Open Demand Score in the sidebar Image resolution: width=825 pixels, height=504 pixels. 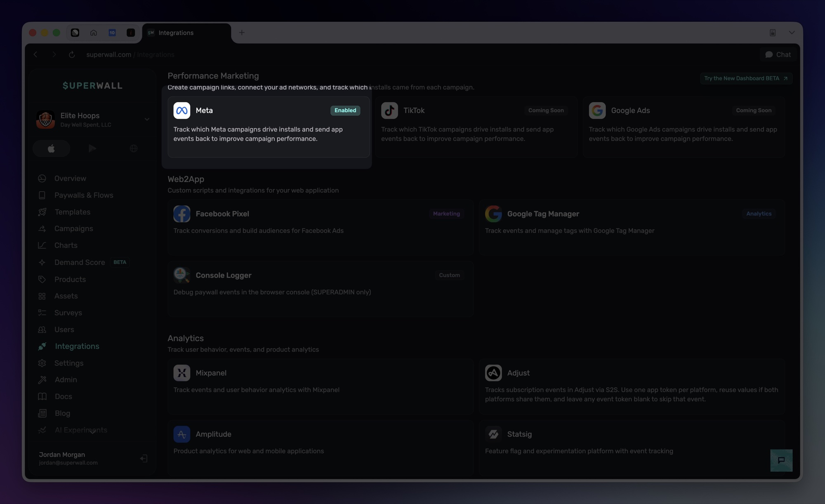pyautogui.click(x=80, y=262)
